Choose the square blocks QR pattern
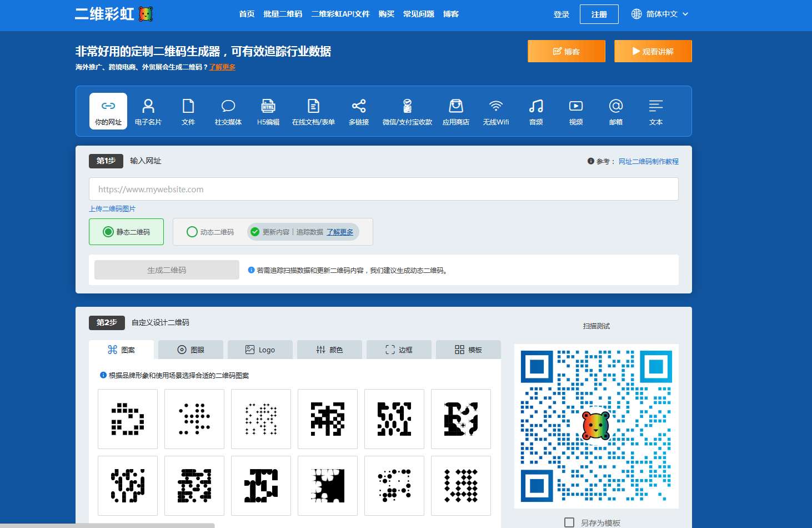The height and width of the screenshot is (528, 812). click(128, 419)
